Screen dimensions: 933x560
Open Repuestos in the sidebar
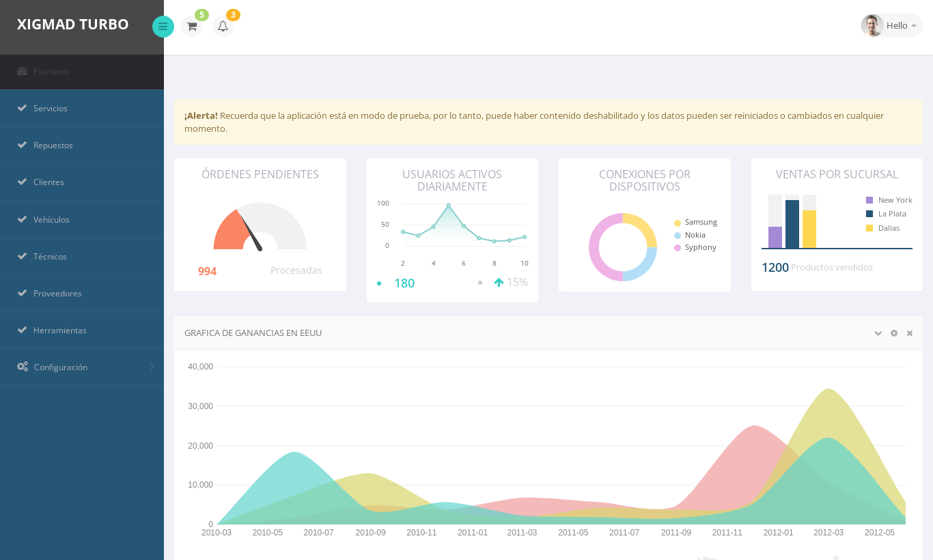pyautogui.click(x=82, y=145)
